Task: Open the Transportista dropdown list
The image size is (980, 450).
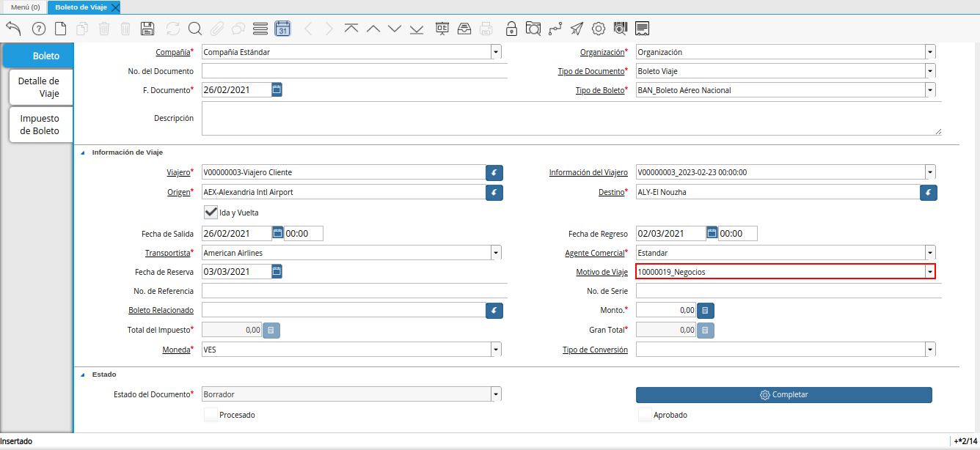Action: [496, 253]
